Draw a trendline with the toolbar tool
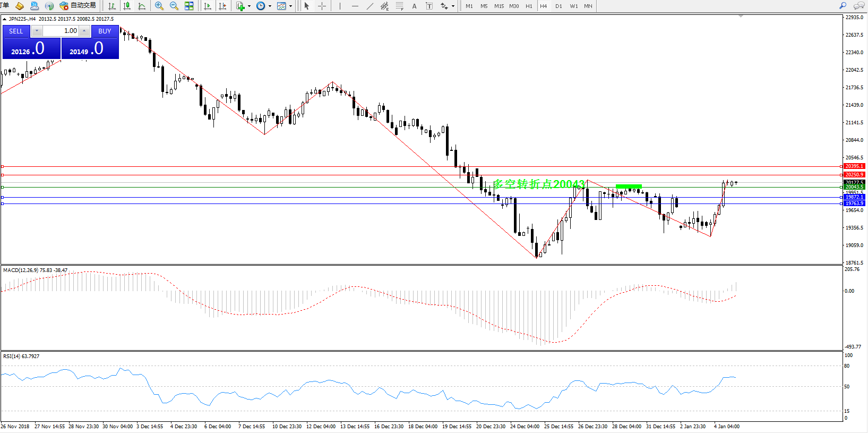This screenshot has height=433, width=868. 370,6
